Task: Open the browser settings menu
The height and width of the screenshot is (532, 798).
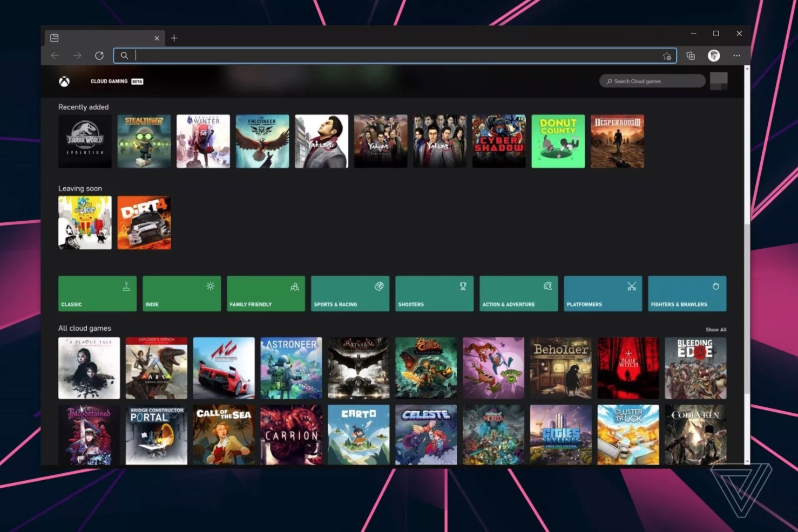Action: [737, 55]
